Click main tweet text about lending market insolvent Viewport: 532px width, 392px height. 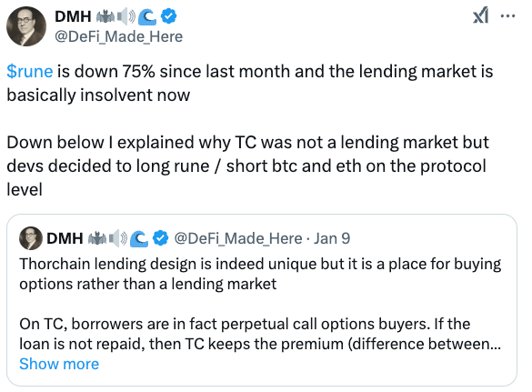point(250,83)
